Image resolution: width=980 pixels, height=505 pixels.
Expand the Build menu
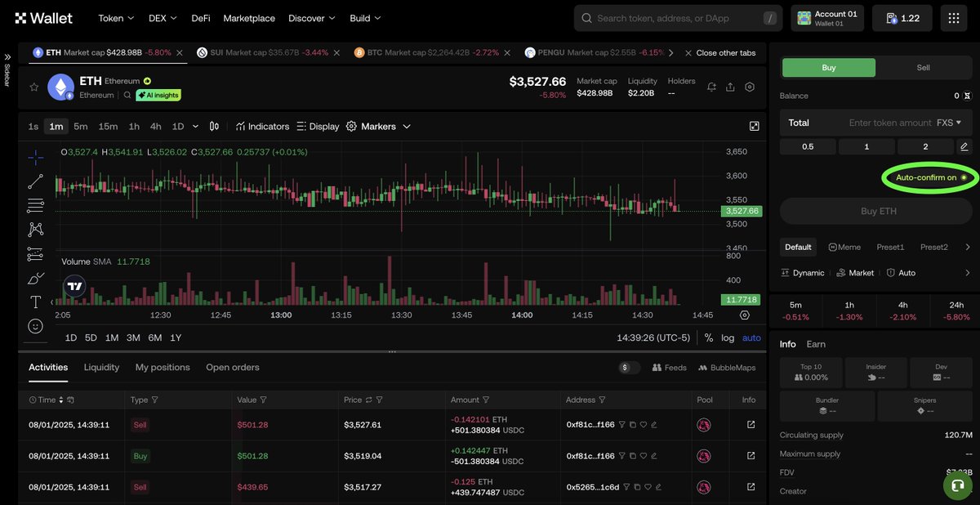point(365,18)
